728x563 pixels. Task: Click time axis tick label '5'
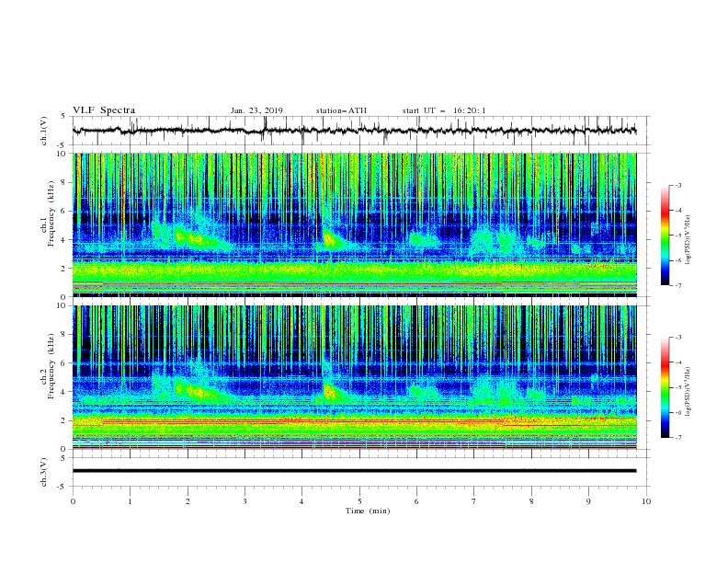click(x=359, y=501)
